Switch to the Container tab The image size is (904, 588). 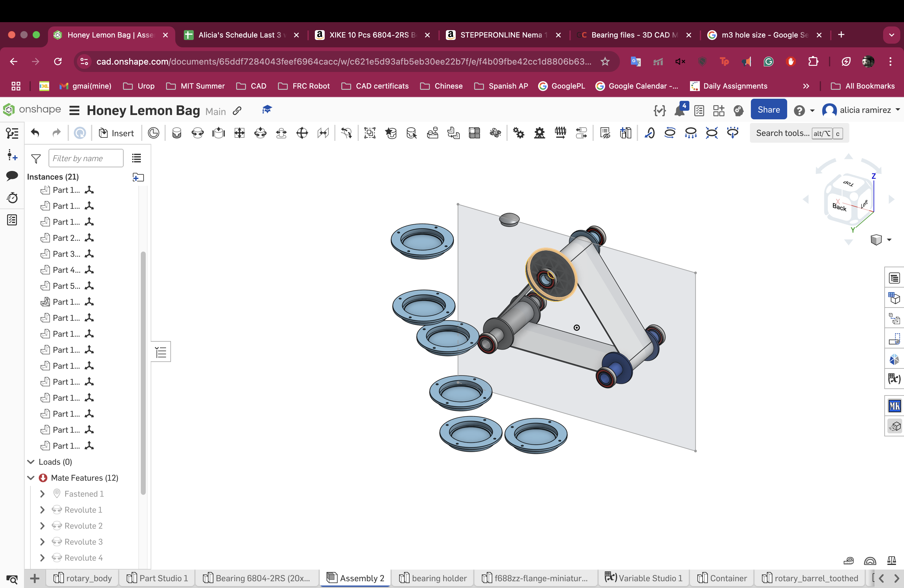pyautogui.click(x=722, y=578)
